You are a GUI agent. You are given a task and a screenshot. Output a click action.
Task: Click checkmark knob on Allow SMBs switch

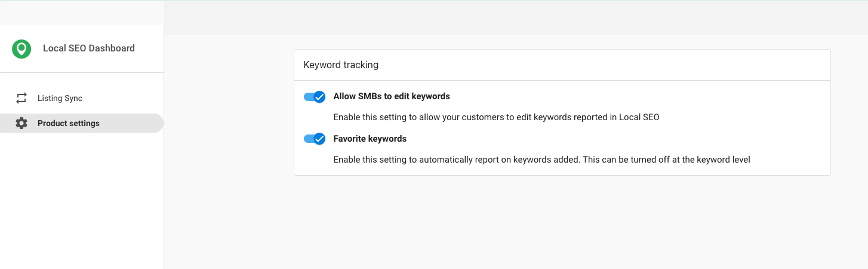319,96
